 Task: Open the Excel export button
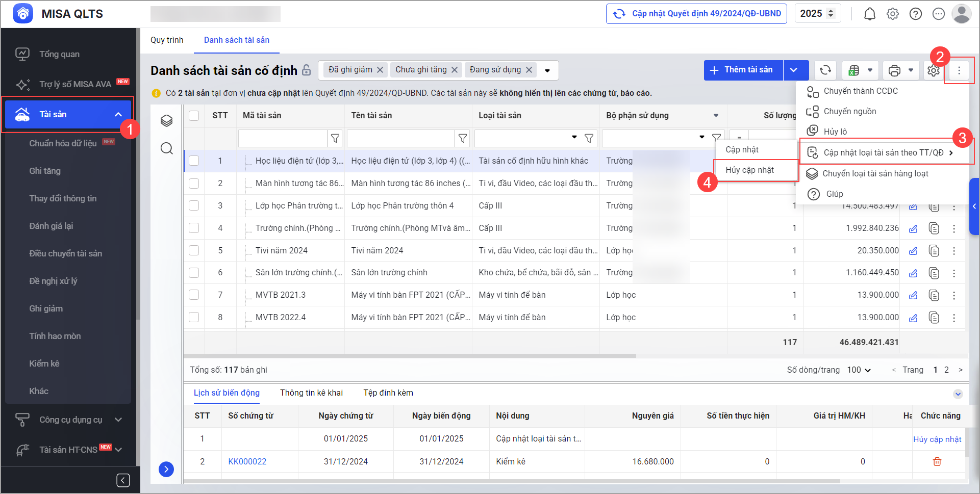[x=854, y=70]
